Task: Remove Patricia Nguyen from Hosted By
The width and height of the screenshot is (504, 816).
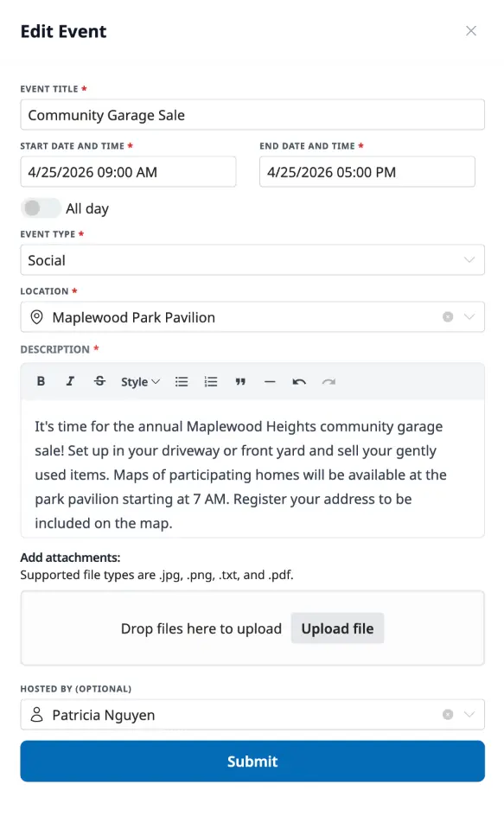Action: [448, 715]
